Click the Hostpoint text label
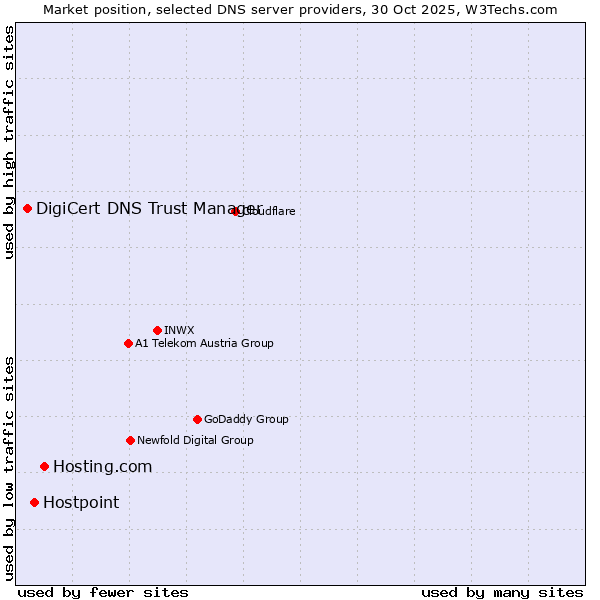The width and height of the screenshot is (600, 600). [x=81, y=502]
